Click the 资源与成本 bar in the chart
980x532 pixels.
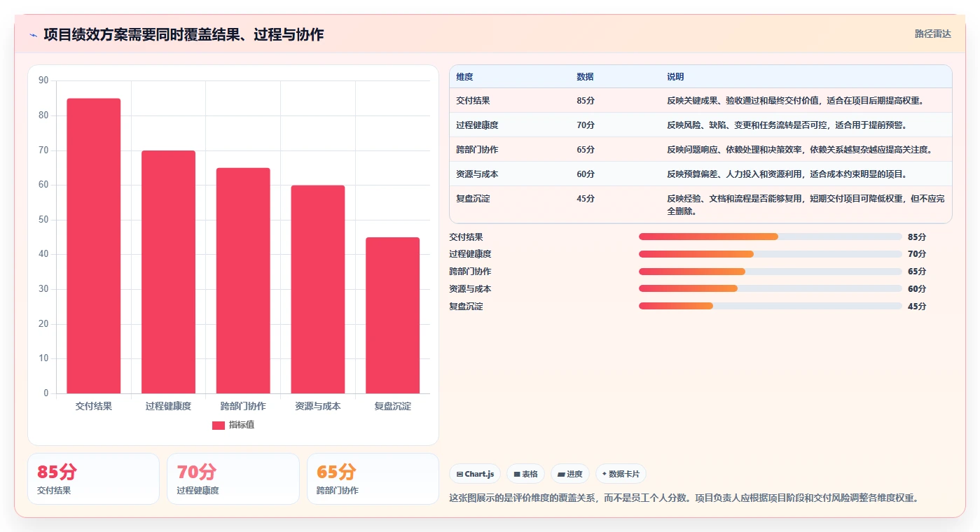point(318,289)
